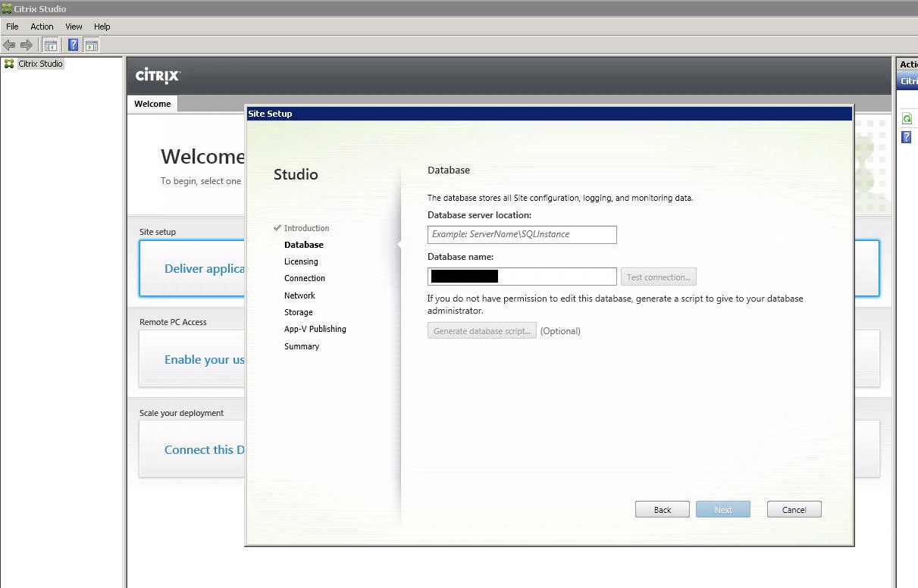
Task: Toggle the Show/Hide Console Tree icon
Action: point(50,45)
